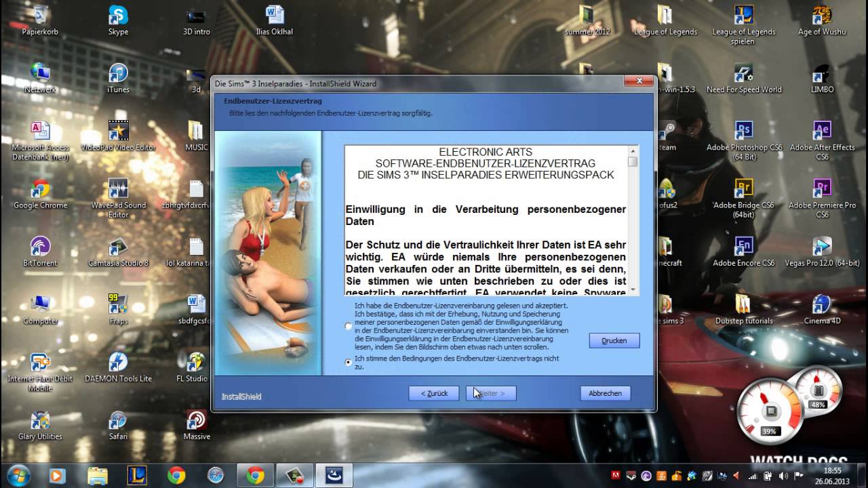Open Internet Haut Débit Mobile shortcut
The height and width of the screenshot is (488, 868).
click(40, 372)
